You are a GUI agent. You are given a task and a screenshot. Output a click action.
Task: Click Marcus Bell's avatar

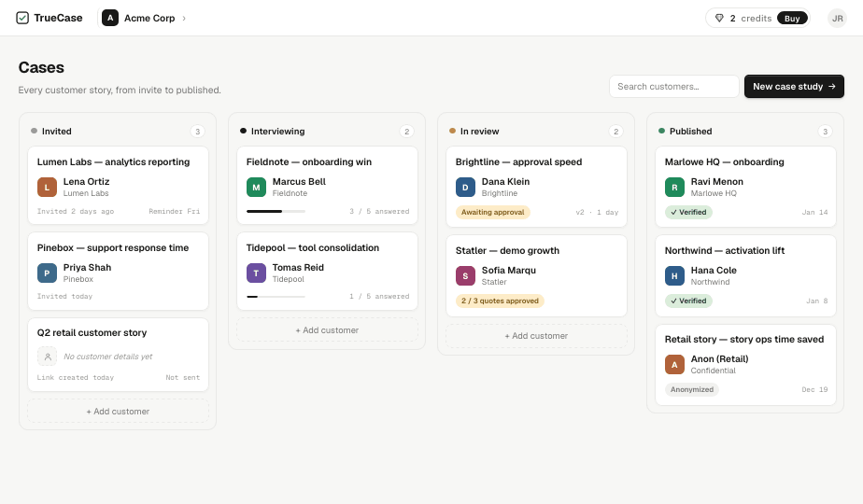click(x=256, y=187)
